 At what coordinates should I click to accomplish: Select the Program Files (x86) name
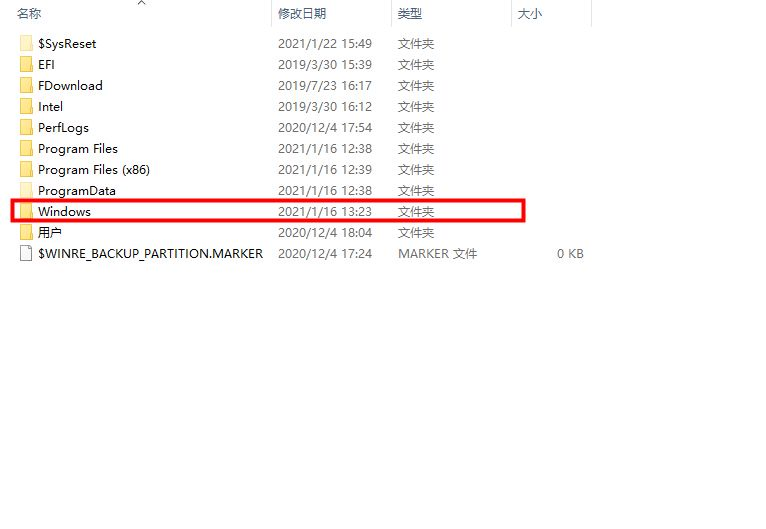pyautogui.click(x=94, y=170)
